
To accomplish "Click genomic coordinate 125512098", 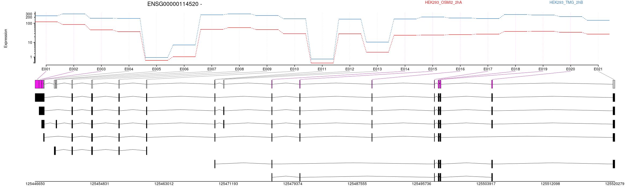I will [x=550, y=184].
